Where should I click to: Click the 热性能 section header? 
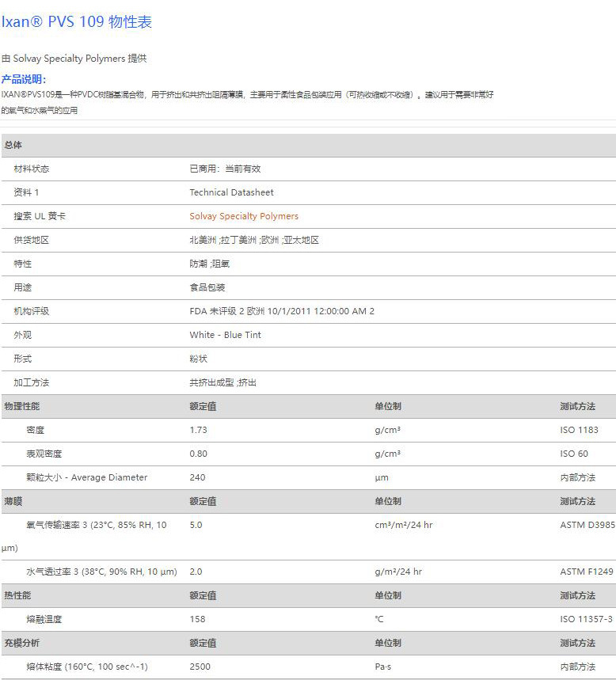click(x=17, y=595)
